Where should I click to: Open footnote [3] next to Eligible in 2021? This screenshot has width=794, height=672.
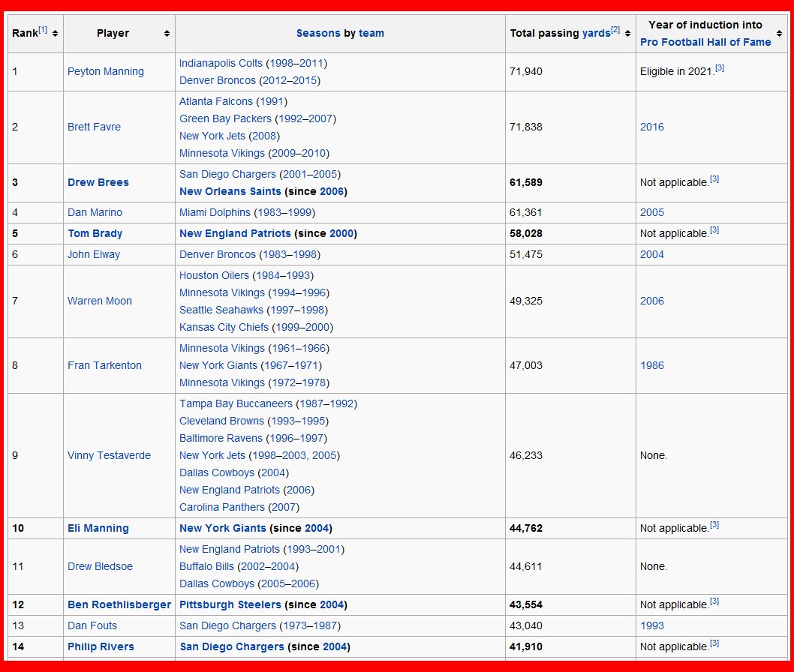pyautogui.click(x=720, y=68)
